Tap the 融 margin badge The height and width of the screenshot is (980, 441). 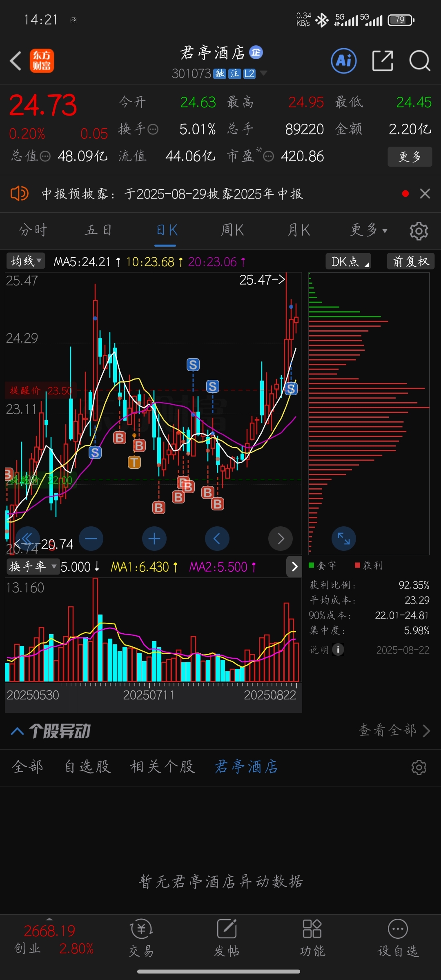click(220, 73)
